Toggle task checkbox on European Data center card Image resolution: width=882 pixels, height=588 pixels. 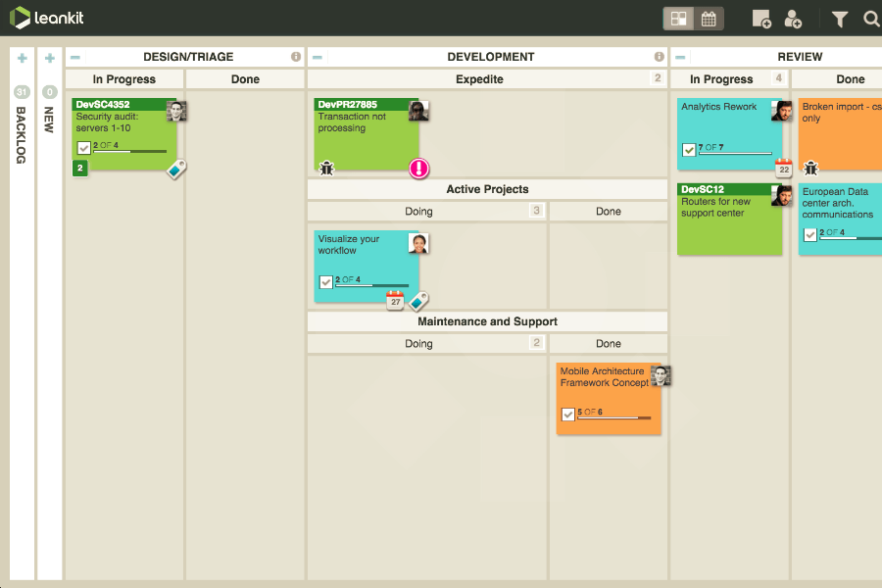(x=810, y=235)
